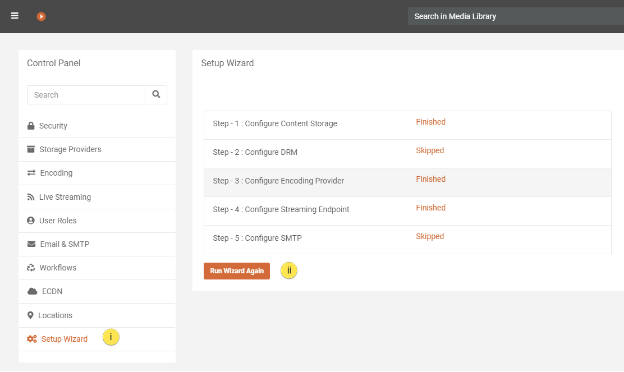Click the Live Streaming feed icon
This screenshot has height=372, width=624.
coord(31,197)
